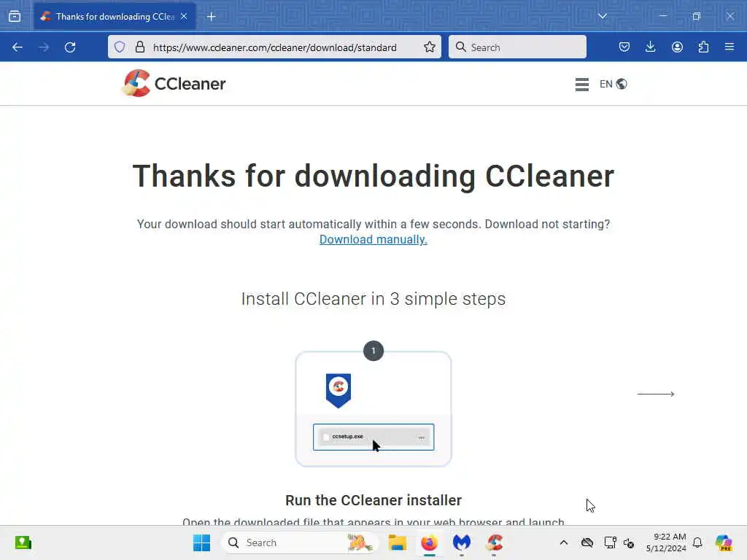The image size is (747, 560).
Task: Open the green widgets icon on taskbar
Action: [23, 542]
